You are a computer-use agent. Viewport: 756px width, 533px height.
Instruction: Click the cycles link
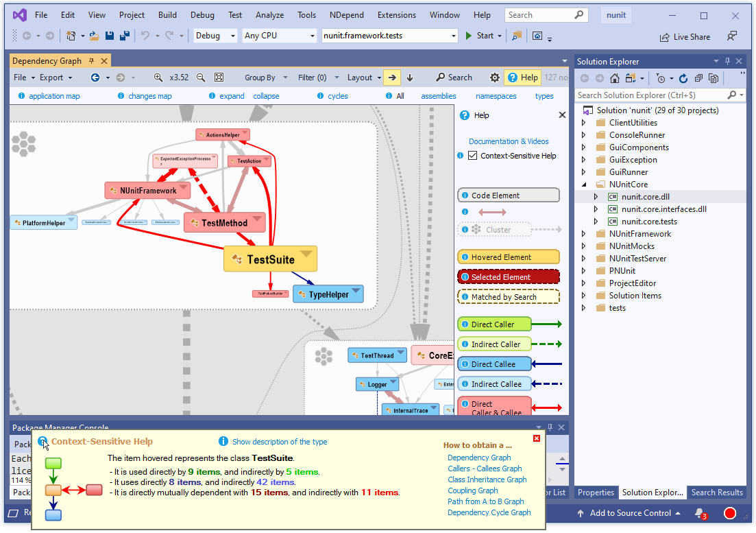pyautogui.click(x=338, y=96)
